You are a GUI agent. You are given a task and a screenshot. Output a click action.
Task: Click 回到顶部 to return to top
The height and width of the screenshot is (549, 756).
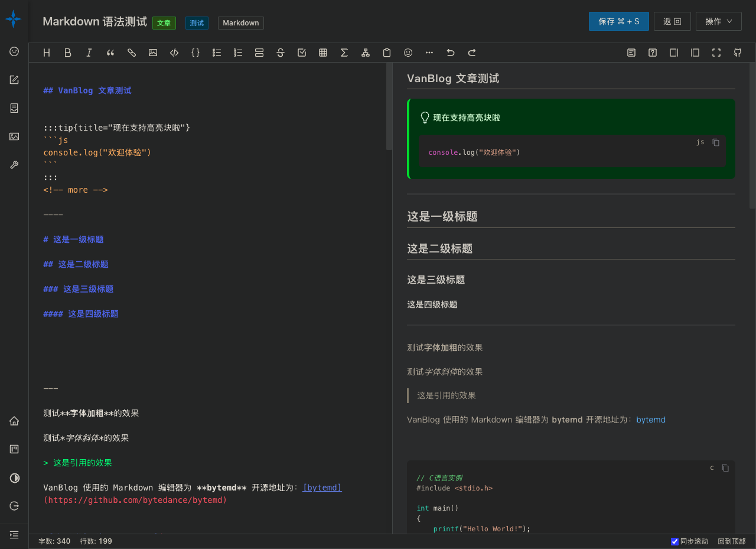click(x=732, y=541)
